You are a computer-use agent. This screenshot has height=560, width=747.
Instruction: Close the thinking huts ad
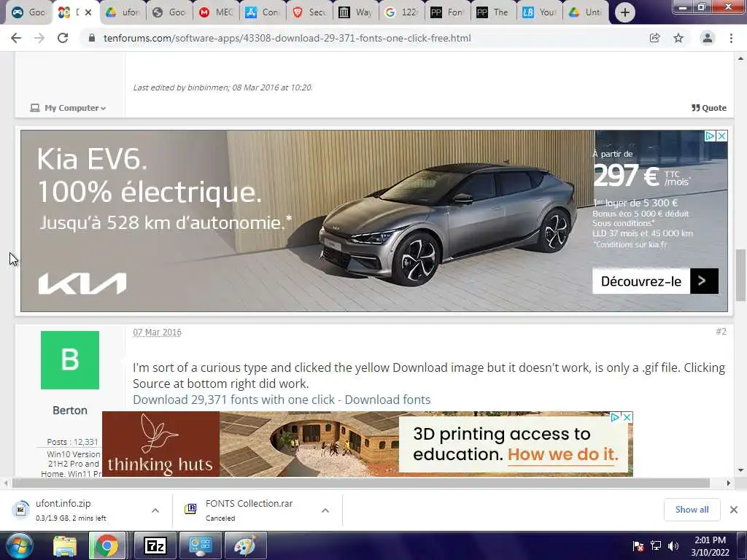click(x=627, y=417)
